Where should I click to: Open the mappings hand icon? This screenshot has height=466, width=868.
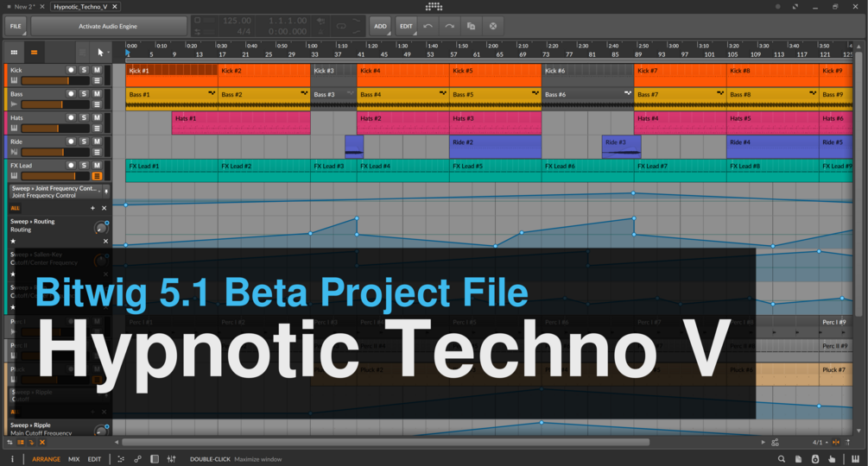832,459
